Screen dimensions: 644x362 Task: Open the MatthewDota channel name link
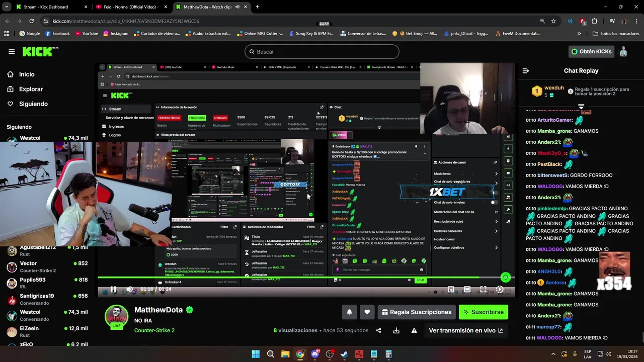tap(158, 310)
